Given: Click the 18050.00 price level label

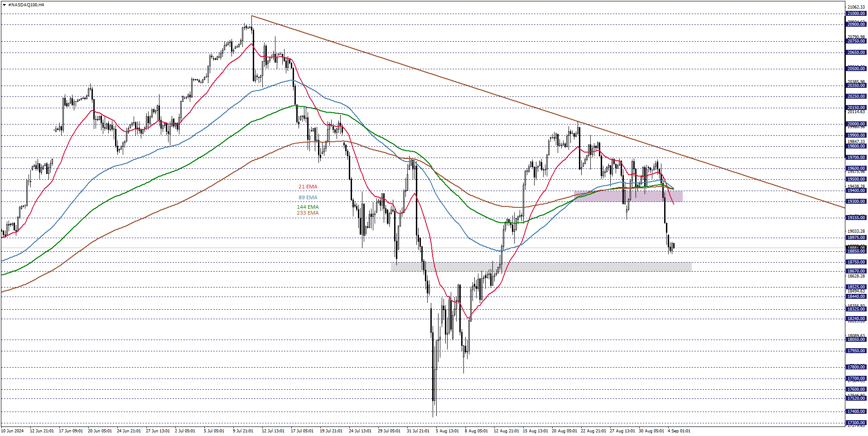Looking at the screenshot, I should coord(856,340).
